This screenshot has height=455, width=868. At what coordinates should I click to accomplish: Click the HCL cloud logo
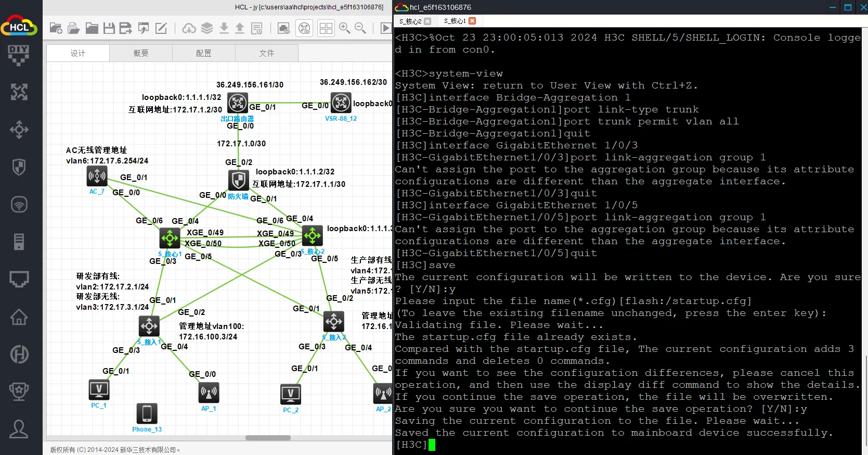point(19,26)
